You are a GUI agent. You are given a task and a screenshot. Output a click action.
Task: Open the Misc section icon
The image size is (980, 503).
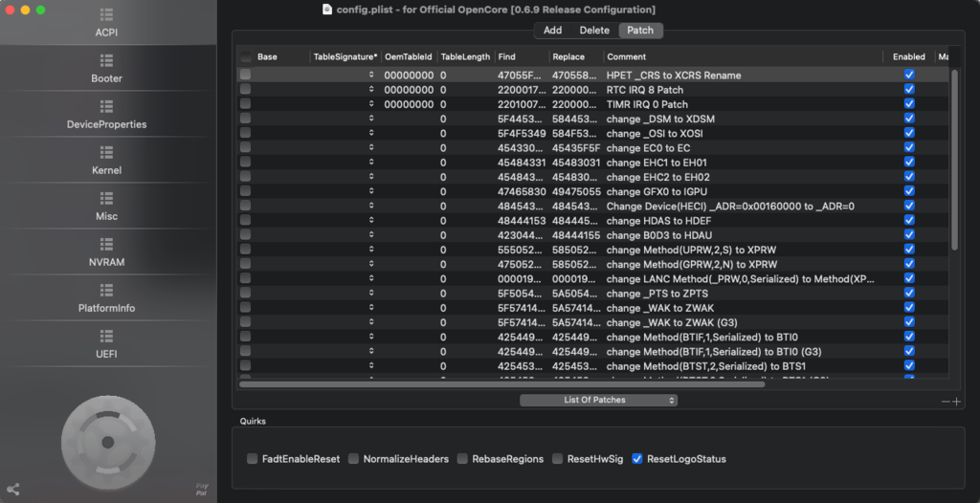pyautogui.click(x=106, y=198)
